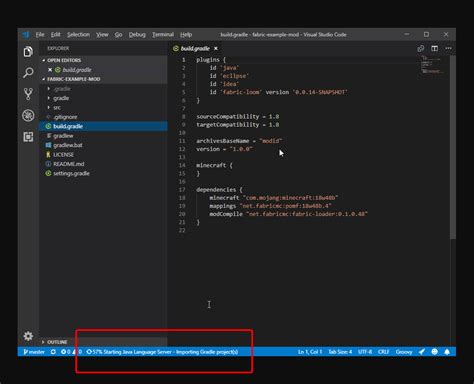
Task: Open the notifications bell
Action: pos(447,352)
